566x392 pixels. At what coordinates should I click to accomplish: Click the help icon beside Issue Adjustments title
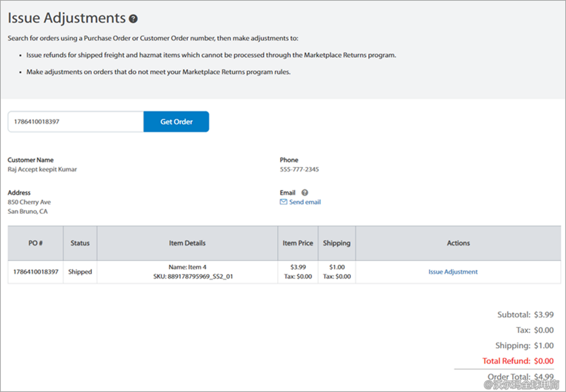(x=133, y=19)
